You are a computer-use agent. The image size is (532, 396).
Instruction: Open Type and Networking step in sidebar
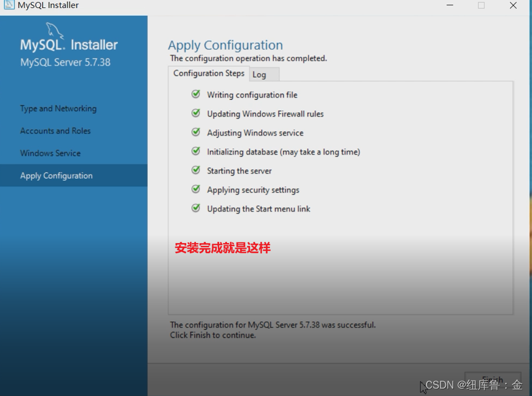(58, 109)
